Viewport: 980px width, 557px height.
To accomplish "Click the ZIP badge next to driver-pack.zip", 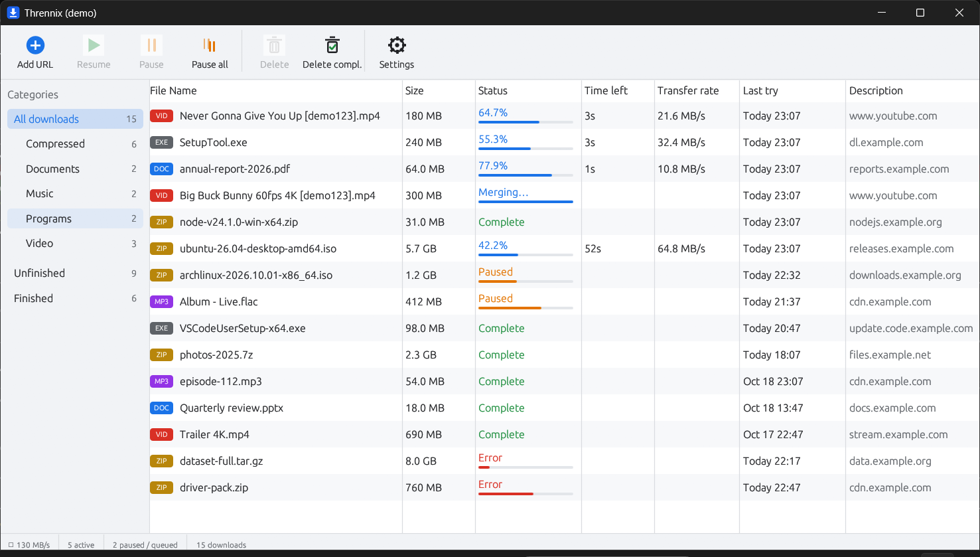I will click(x=161, y=488).
